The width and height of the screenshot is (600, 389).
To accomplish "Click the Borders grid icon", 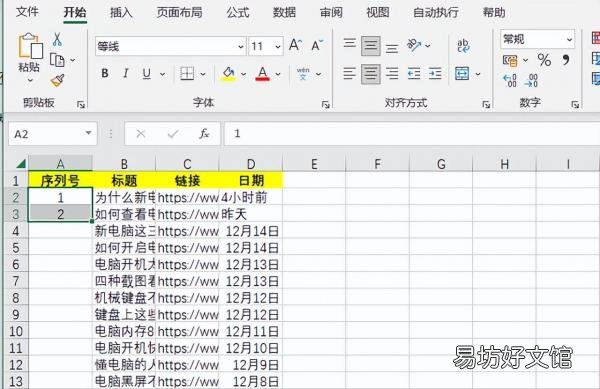I will (187, 73).
